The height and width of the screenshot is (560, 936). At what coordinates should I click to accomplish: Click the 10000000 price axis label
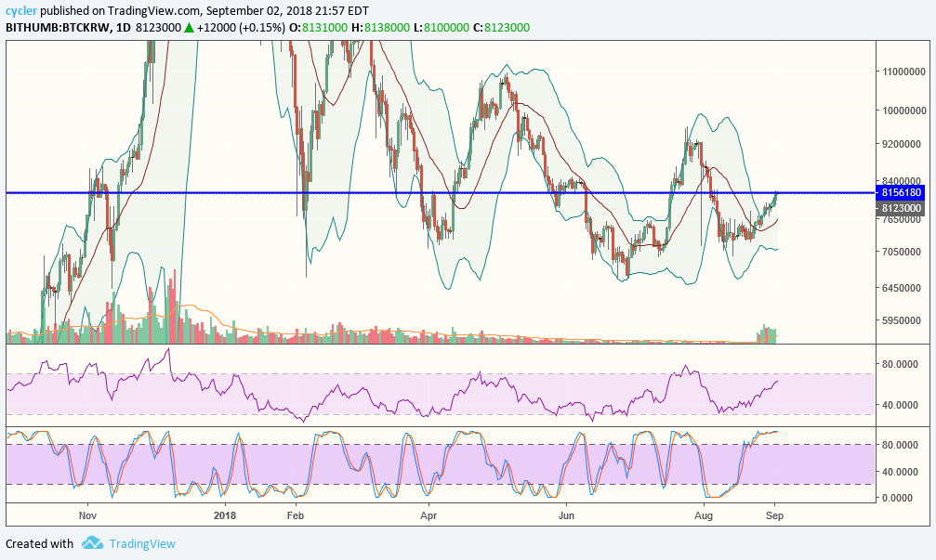904,111
